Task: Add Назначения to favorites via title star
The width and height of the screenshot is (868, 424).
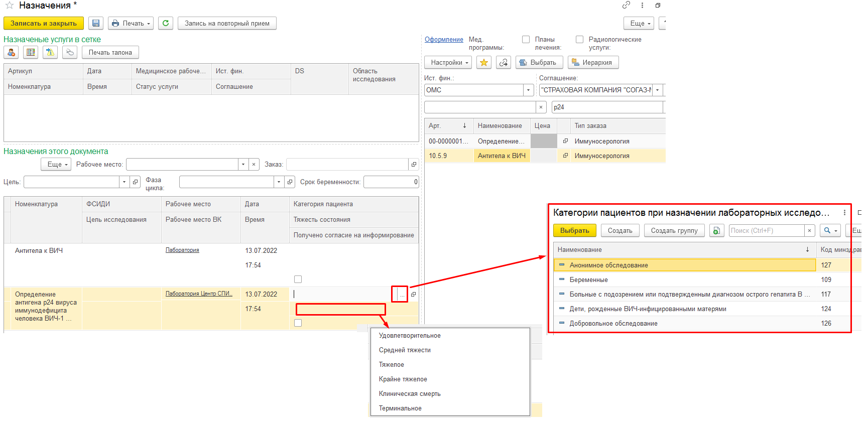Action: tap(9, 6)
